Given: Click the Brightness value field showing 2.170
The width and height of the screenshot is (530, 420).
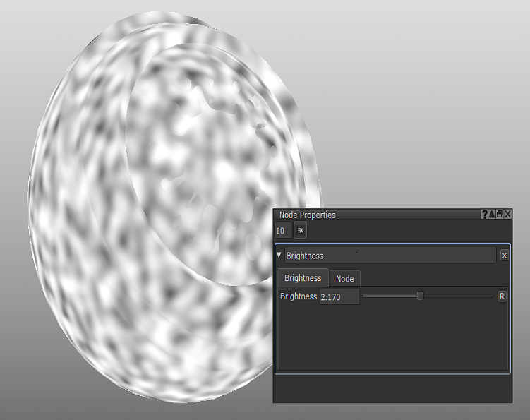Looking at the screenshot, I should point(339,297).
